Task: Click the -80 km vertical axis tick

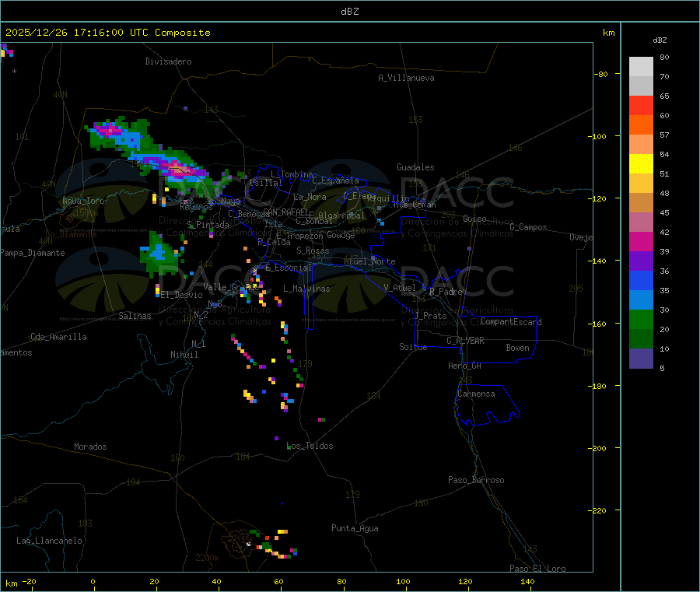Action: (x=601, y=74)
